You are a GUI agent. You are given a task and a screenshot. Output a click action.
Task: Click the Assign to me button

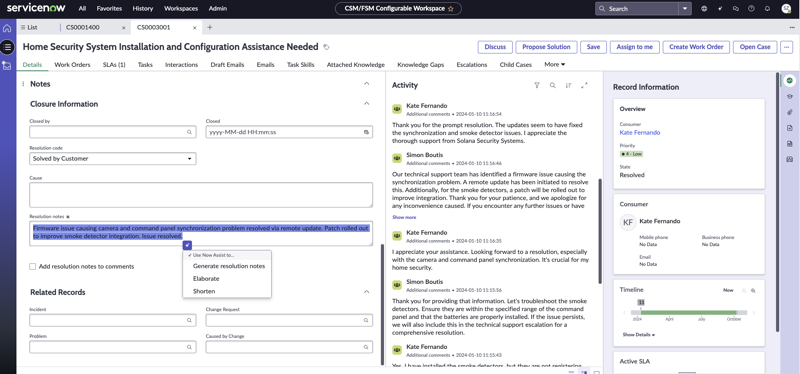pyautogui.click(x=635, y=47)
